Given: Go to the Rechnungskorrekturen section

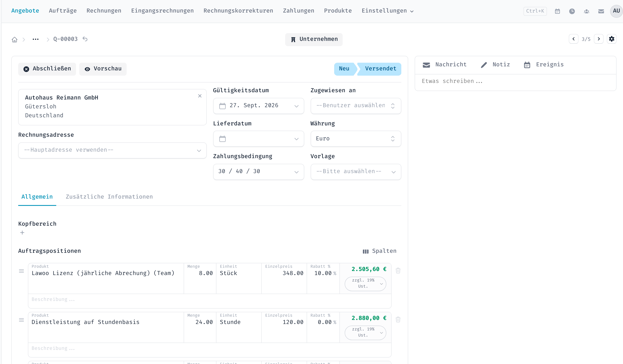Looking at the screenshot, I should click(238, 11).
